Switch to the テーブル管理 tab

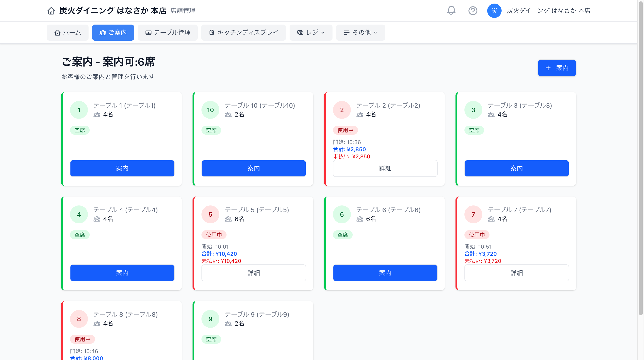tap(167, 33)
